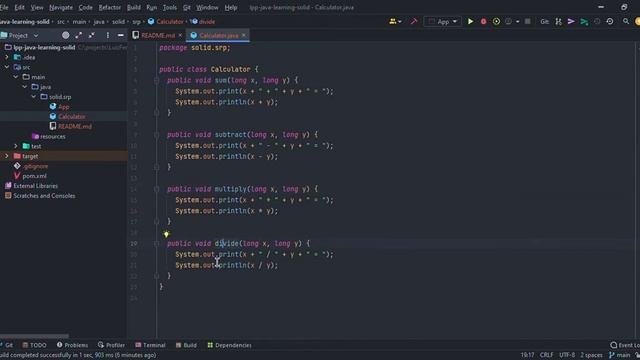Fold the subtract method with the gutter toggle
This screenshot has width=640, height=360.
(156, 135)
